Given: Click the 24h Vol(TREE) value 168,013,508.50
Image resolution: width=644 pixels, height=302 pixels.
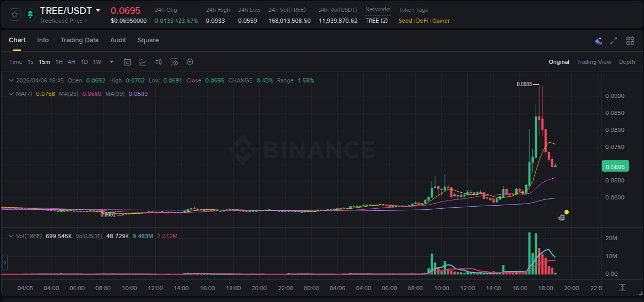Looking at the screenshot, I should point(290,21).
